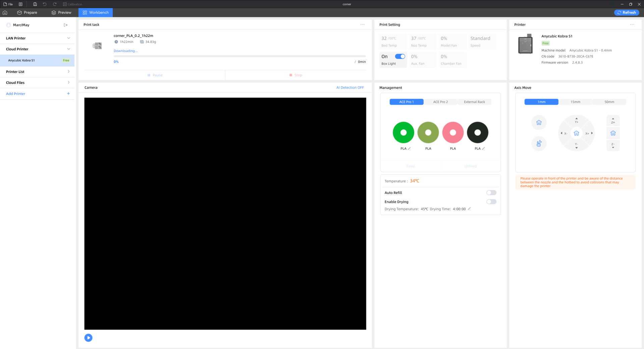Screen dimensions: 644x349
Task: Click the undo arrow icon
Action: coord(45,4)
